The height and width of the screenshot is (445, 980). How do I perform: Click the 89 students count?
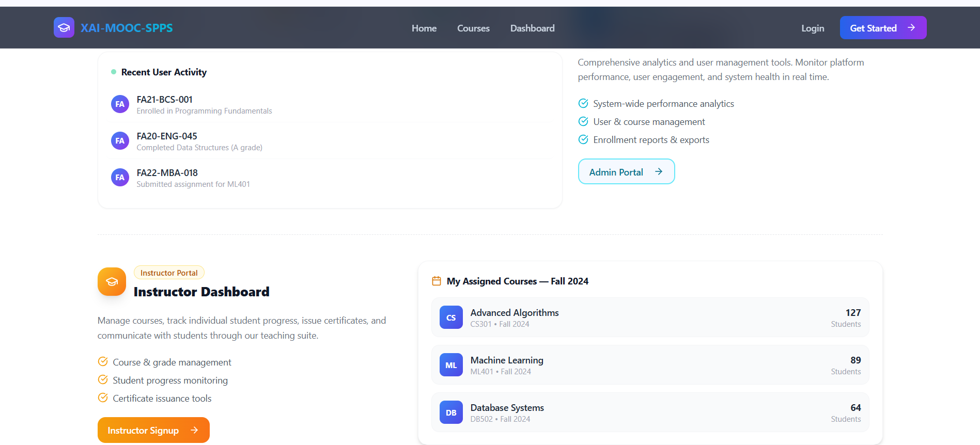tap(855, 360)
